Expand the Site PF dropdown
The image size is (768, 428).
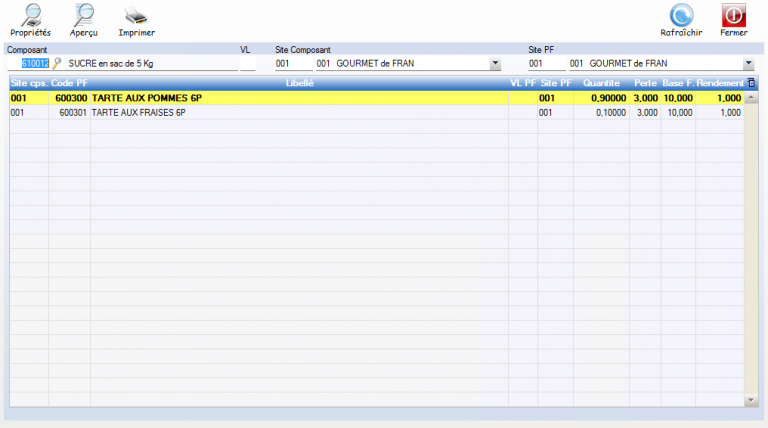tap(749, 63)
